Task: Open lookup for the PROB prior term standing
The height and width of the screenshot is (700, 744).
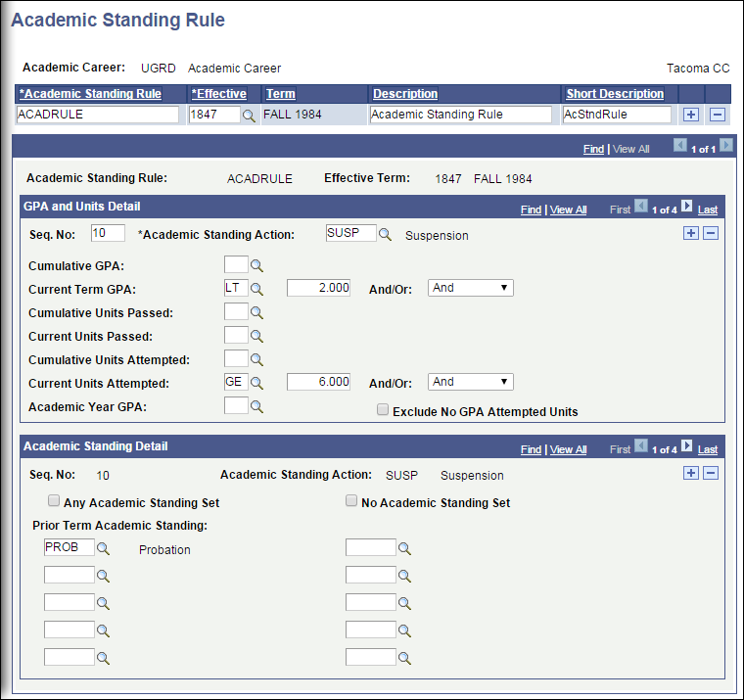Action: (x=103, y=548)
